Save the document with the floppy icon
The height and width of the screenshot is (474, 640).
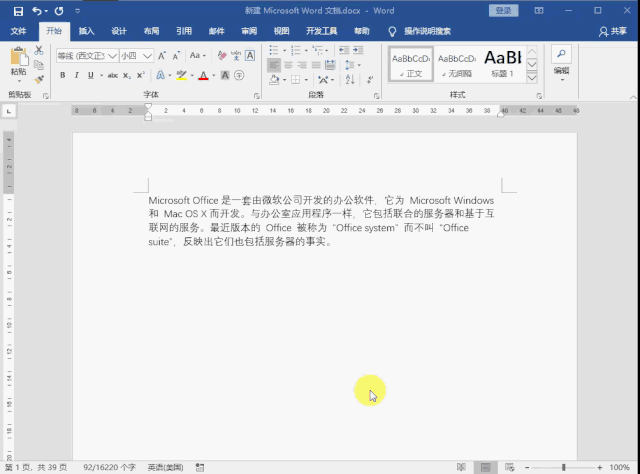18,11
